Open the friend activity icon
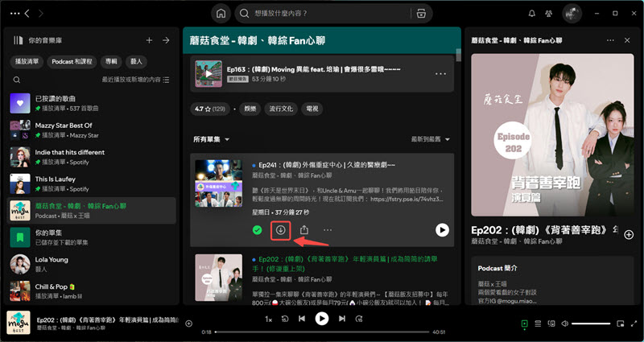The height and width of the screenshot is (342, 644). pyautogui.click(x=549, y=14)
